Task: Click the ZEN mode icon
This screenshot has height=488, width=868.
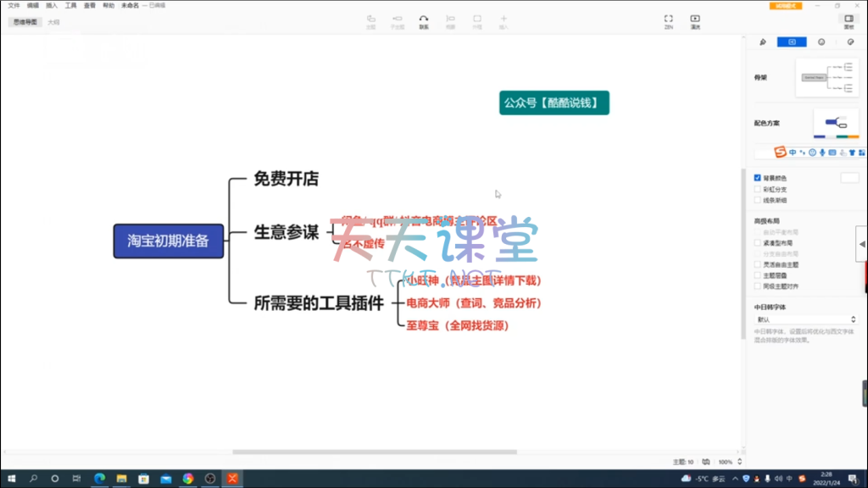Action: [668, 19]
